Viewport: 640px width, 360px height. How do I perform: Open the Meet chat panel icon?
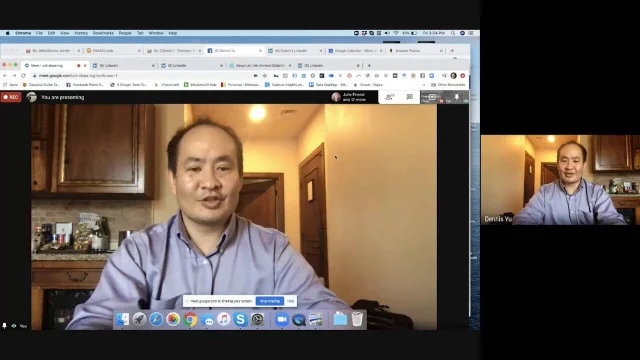coord(409,97)
